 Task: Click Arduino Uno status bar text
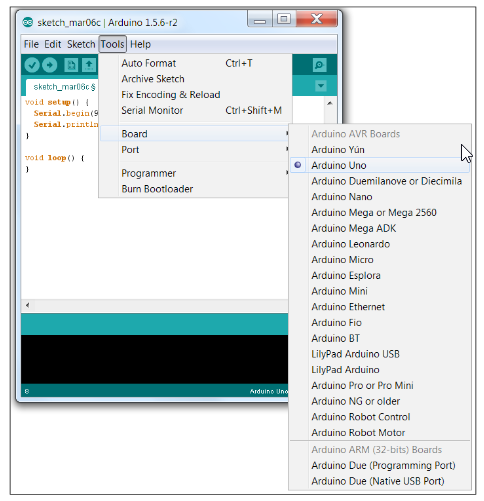click(269, 391)
